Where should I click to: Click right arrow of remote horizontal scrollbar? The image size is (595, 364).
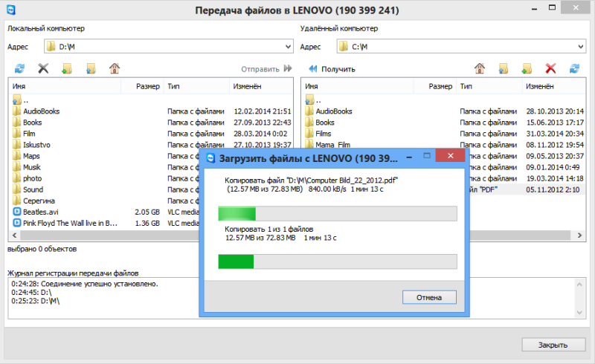[579, 235]
